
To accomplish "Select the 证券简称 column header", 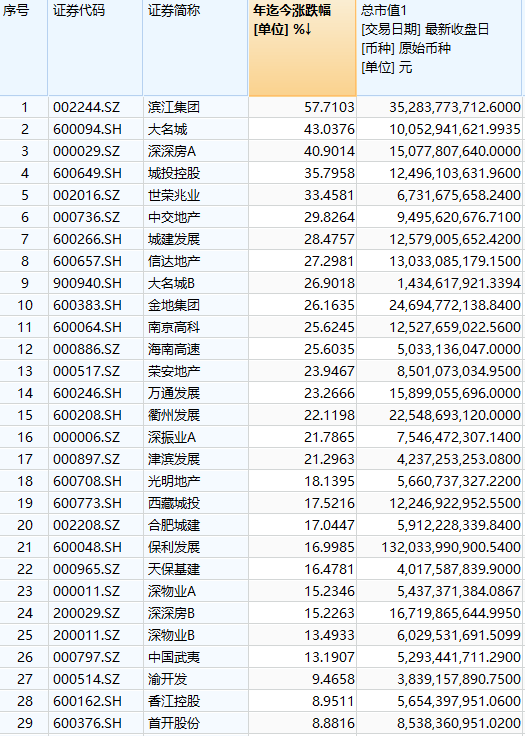I will (x=195, y=48).
